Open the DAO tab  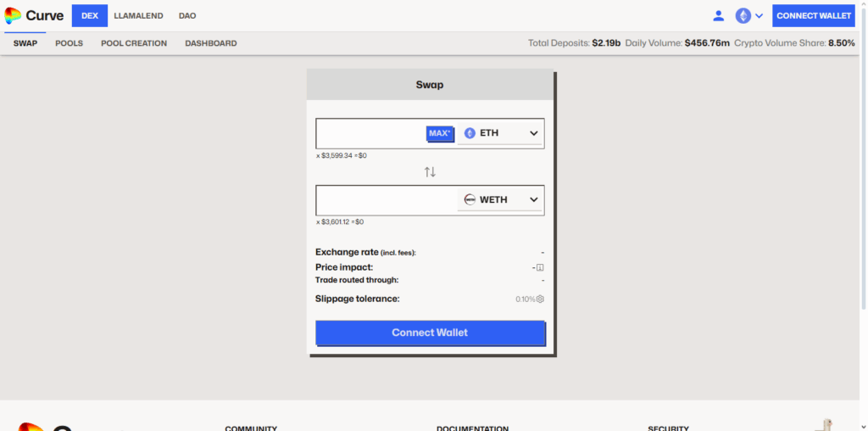click(187, 15)
